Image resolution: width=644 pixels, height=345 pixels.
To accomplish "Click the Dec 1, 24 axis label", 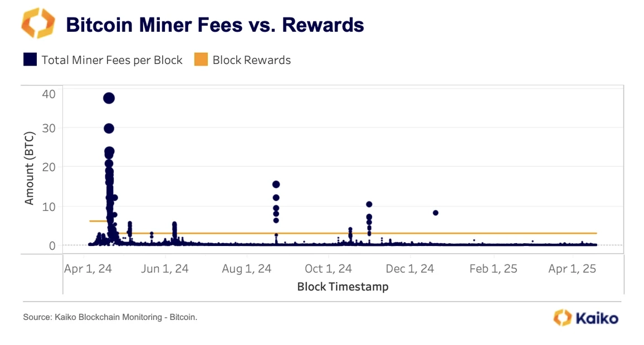I will (x=409, y=269).
